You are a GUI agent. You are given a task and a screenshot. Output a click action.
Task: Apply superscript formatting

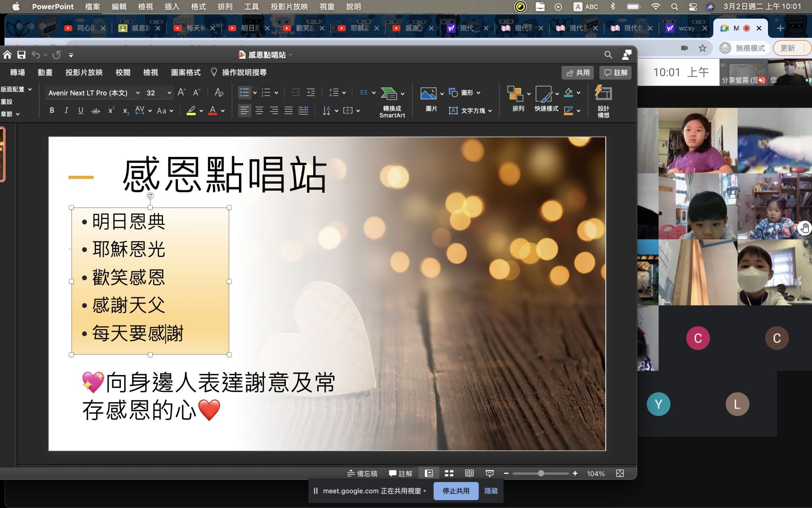[x=111, y=110]
